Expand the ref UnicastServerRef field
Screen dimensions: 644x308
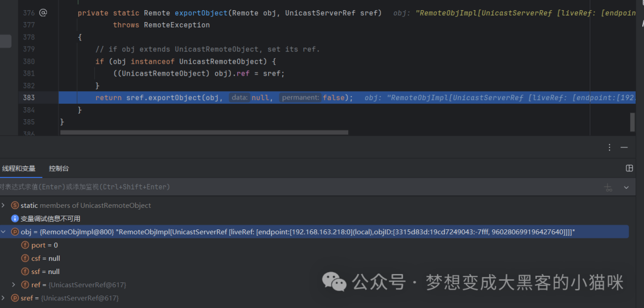[x=14, y=284]
